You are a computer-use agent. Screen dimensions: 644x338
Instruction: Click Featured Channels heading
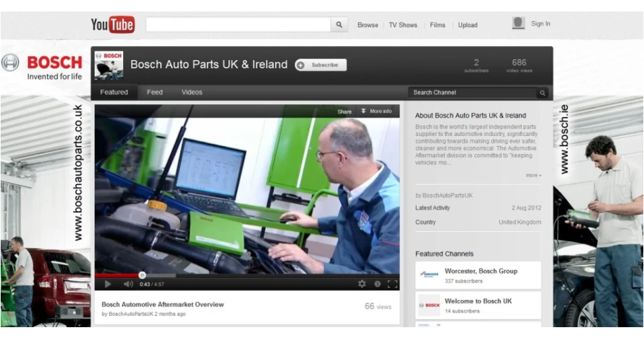click(444, 254)
